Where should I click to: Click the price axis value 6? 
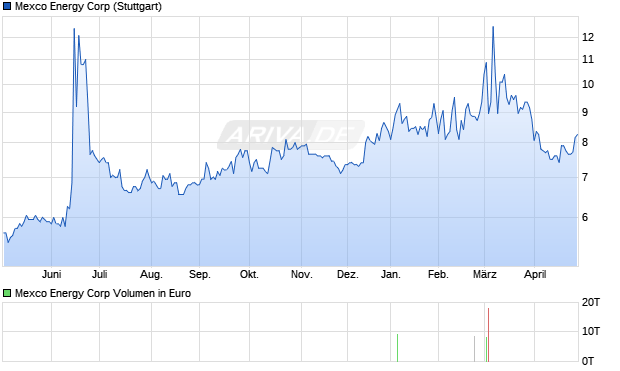[x=585, y=217]
